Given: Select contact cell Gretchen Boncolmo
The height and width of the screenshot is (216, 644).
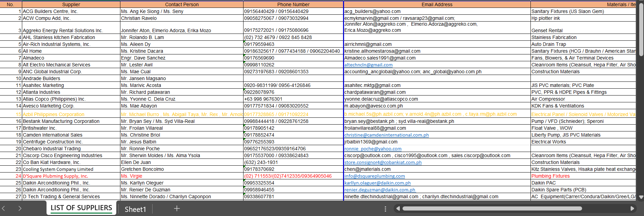Looking at the screenshot, I should 182,169.
